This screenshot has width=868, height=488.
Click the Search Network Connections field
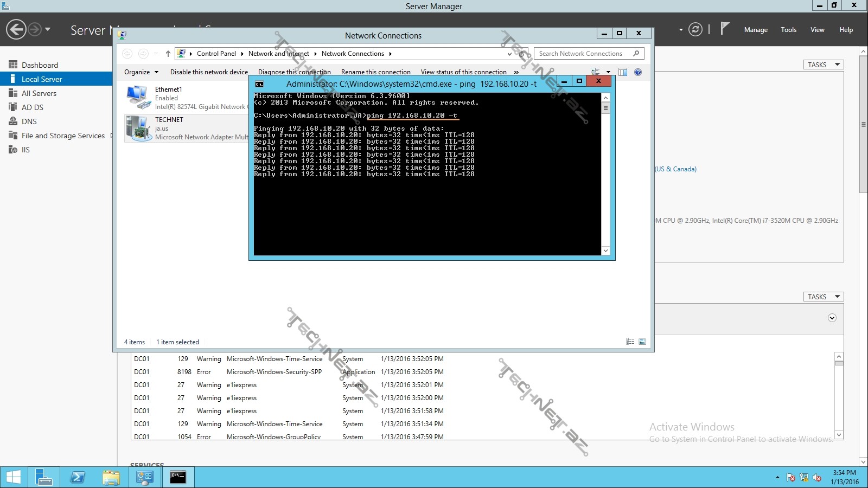[580, 54]
